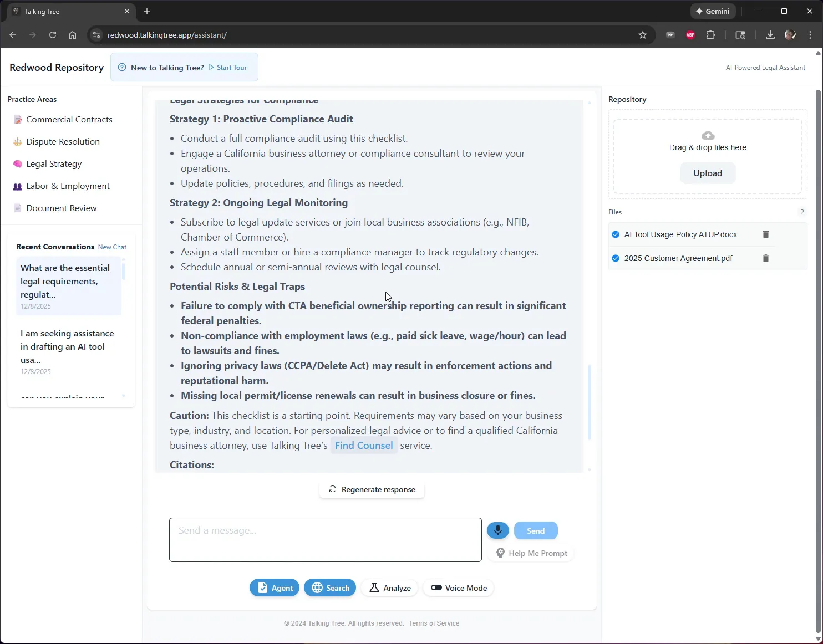Open Dispute Resolution practice area
Image resolution: width=823 pixels, height=644 pixels.
click(63, 142)
